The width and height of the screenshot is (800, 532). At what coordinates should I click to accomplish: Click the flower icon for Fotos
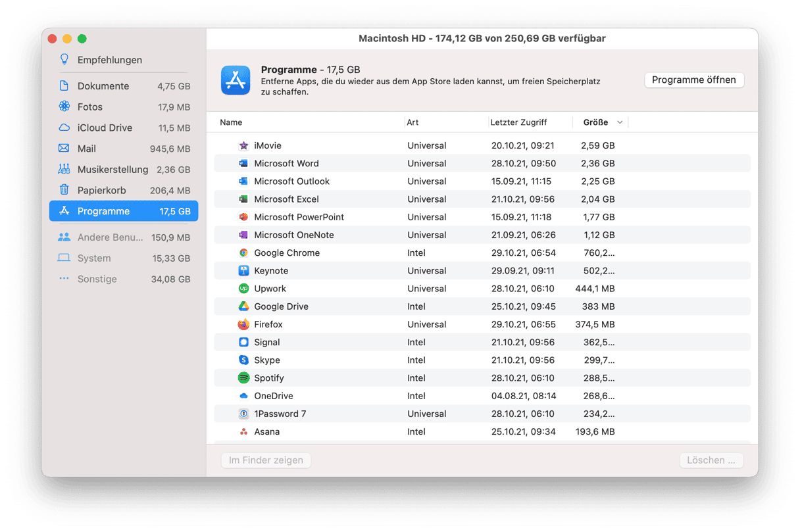pyautogui.click(x=64, y=107)
